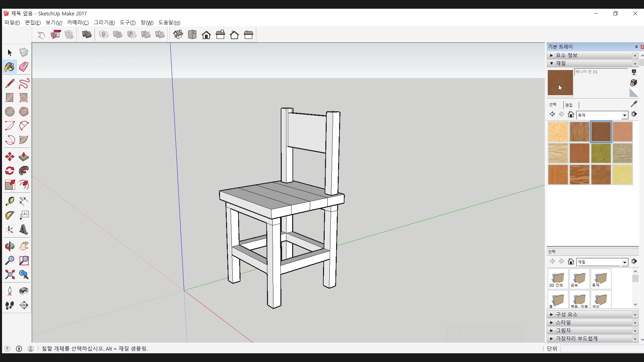Close the 재질 panel section
This screenshot has width=644, height=362.
(635, 63)
